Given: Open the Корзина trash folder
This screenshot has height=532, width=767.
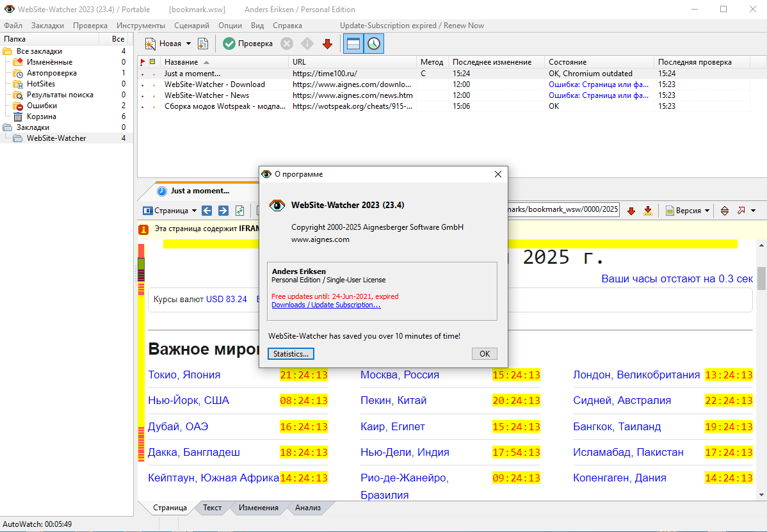Looking at the screenshot, I should [x=41, y=117].
